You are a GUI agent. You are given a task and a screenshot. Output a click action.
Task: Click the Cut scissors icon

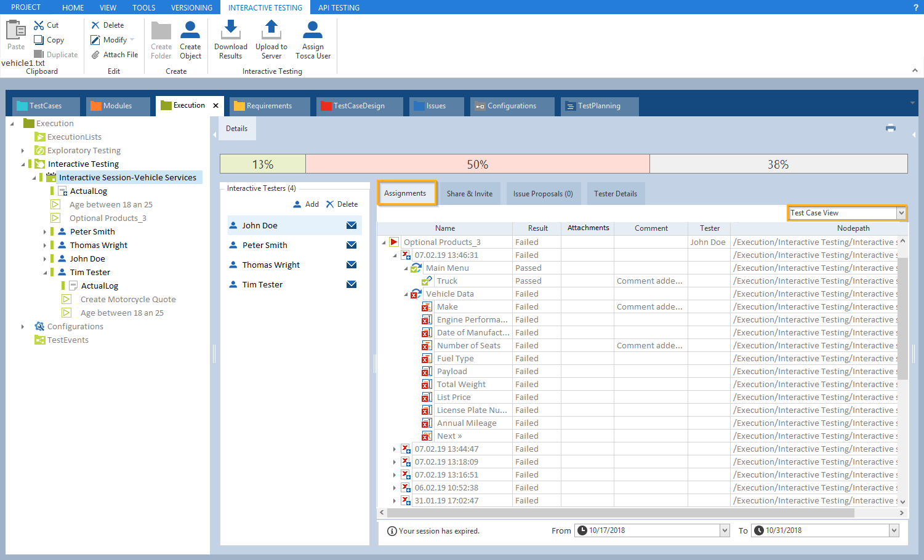[x=39, y=25]
